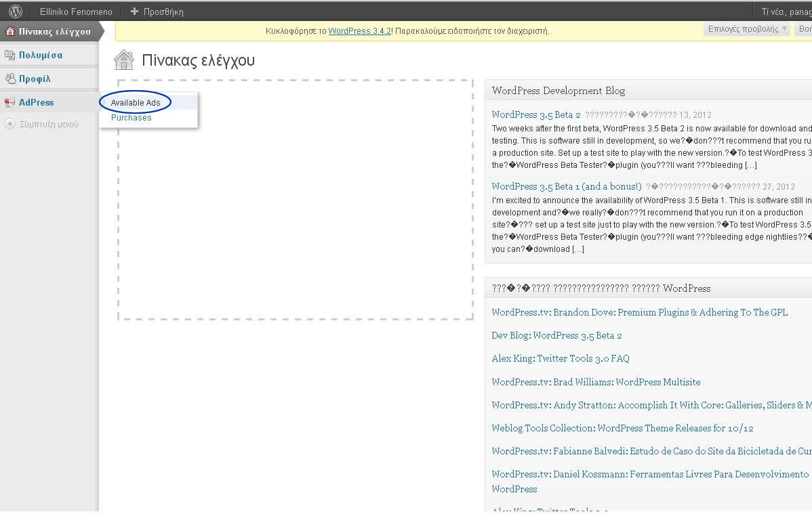The image size is (812, 514).
Task: Open the Elliniko Fenomeno site menu
Action: (75, 12)
